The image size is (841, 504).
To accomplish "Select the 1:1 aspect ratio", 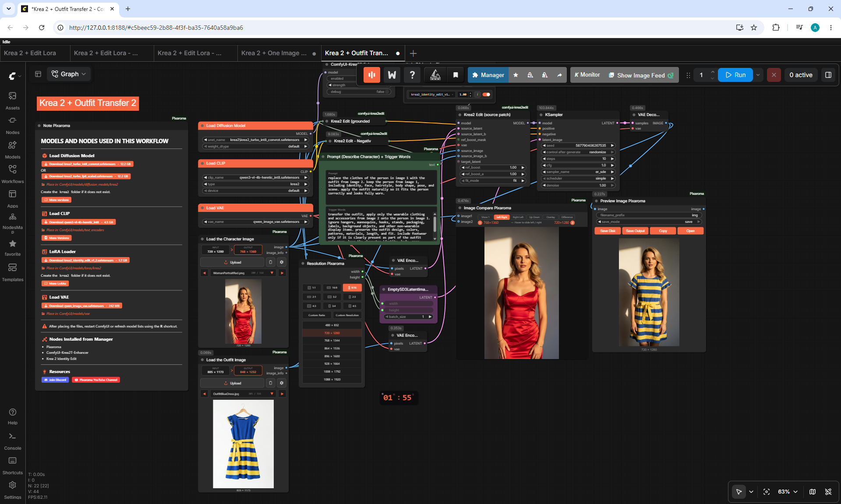I will (x=311, y=288).
